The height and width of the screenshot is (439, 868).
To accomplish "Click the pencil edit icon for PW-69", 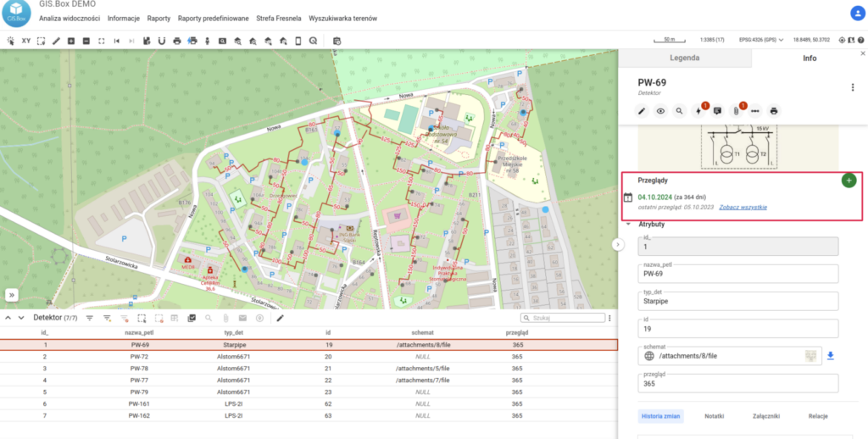I will pyautogui.click(x=642, y=110).
